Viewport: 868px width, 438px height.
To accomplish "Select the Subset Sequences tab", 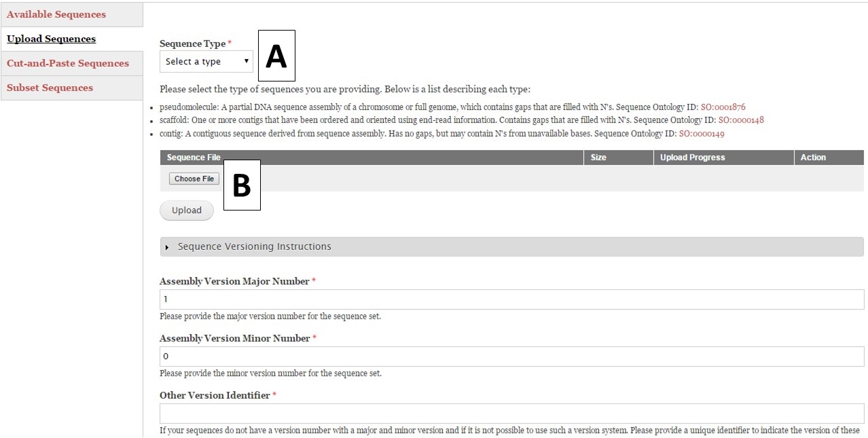I will pos(50,88).
